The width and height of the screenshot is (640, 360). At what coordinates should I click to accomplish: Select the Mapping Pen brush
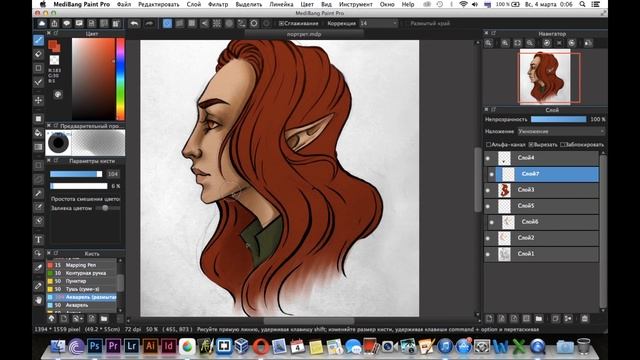click(x=82, y=265)
